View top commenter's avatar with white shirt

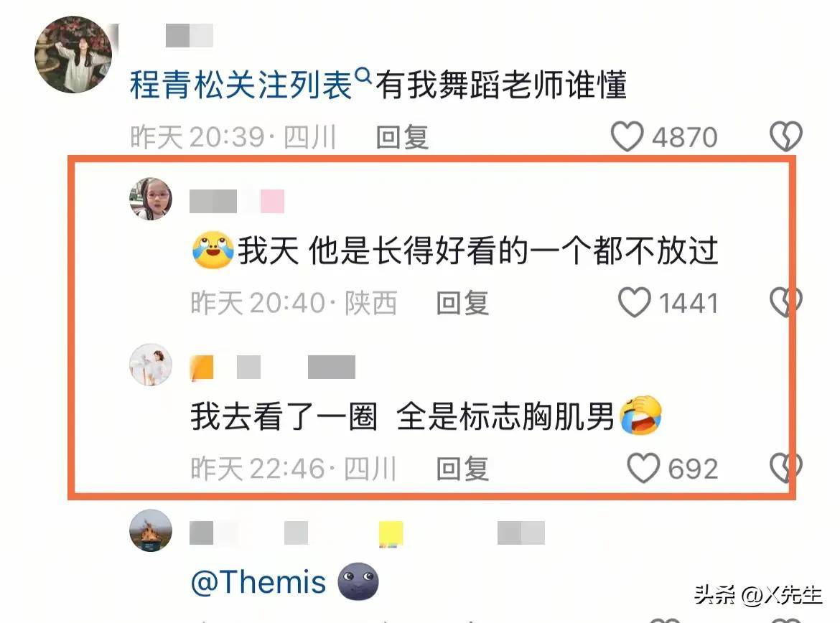click(73, 55)
